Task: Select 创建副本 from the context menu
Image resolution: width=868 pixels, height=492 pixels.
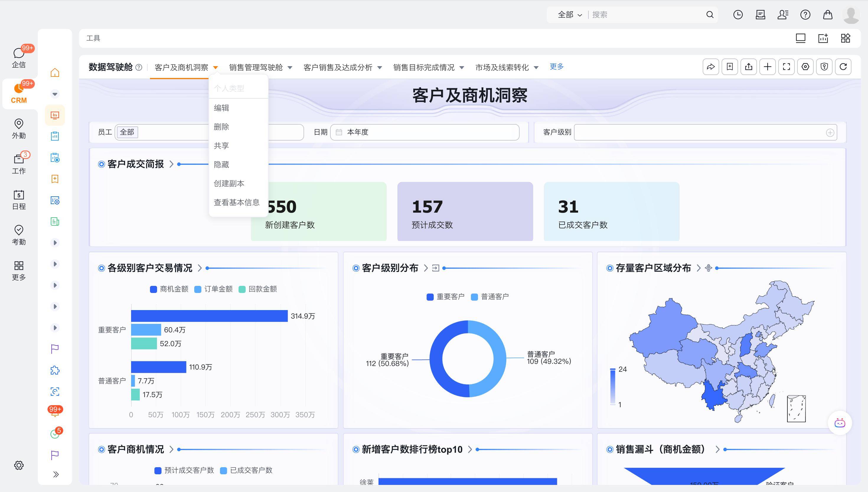Action: [x=229, y=183]
